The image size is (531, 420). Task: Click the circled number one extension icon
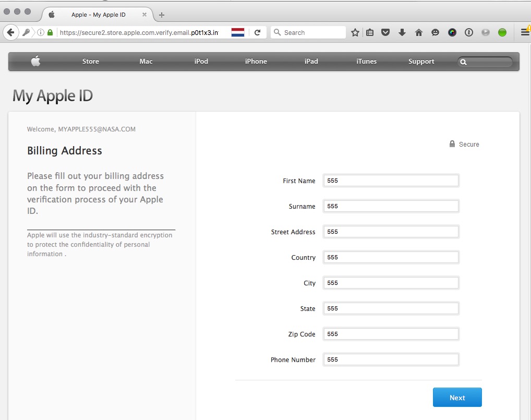tap(469, 32)
